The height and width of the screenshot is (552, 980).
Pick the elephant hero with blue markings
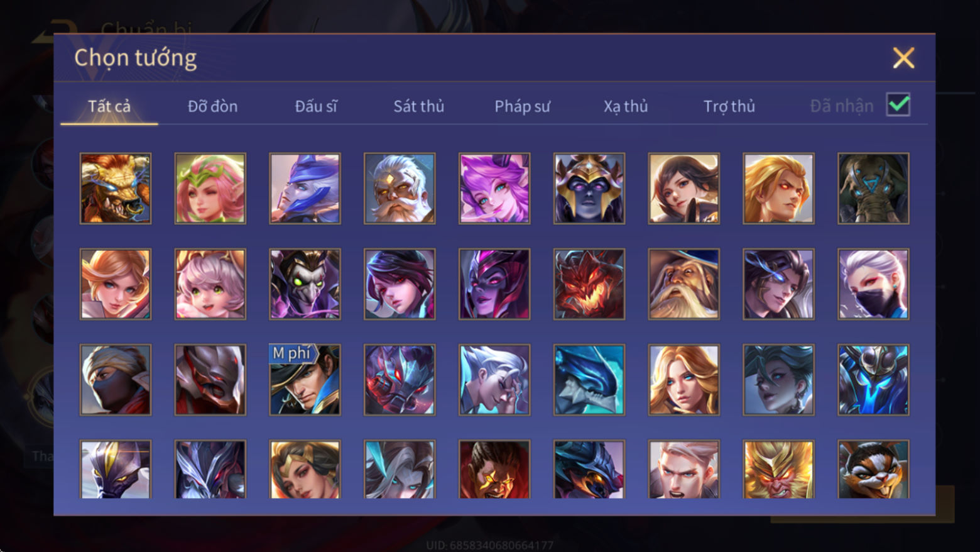tap(873, 188)
